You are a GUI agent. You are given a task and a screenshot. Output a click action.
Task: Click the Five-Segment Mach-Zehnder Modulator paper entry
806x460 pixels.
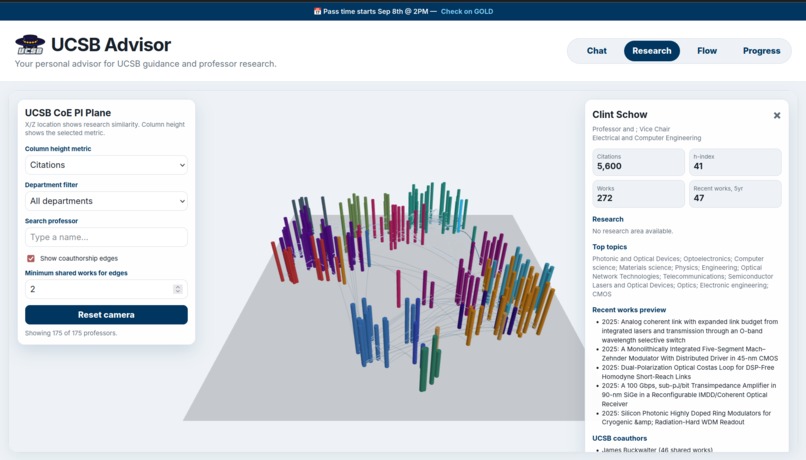point(689,354)
